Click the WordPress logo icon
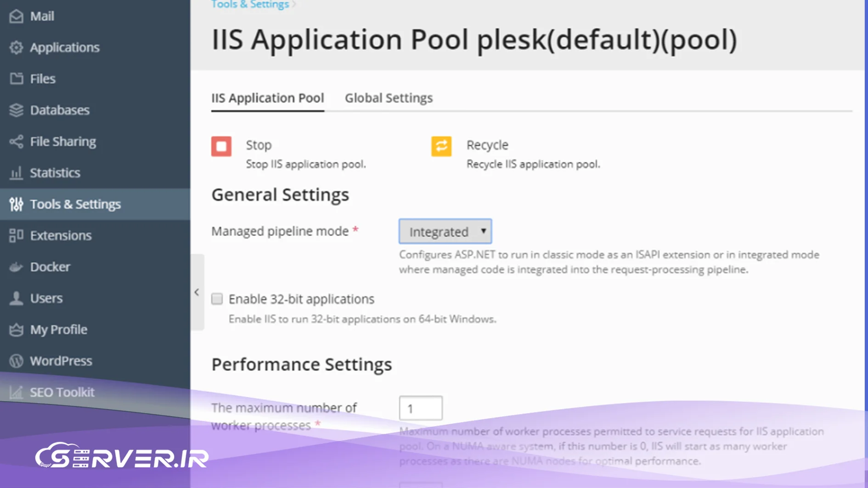Viewport: 868px width, 488px height. coord(16,361)
